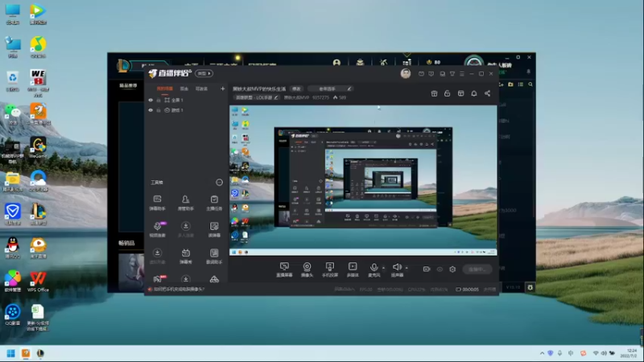
Task: Select the 全屏 1 source row
Action: (x=187, y=100)
